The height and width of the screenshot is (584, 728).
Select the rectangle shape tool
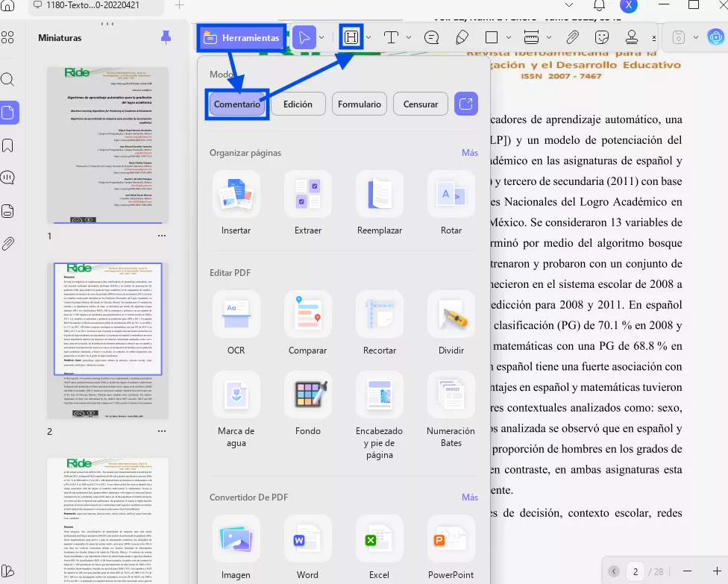click(492, 37)
